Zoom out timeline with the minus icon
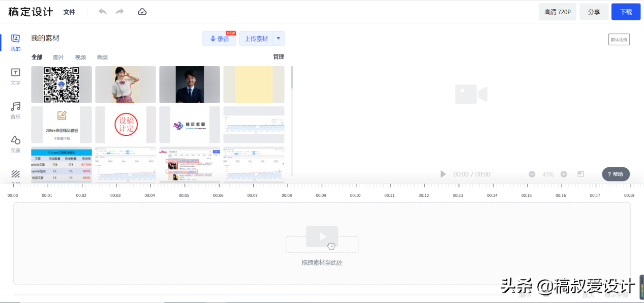Viewport: 644px width, 303px height. coord(532,174)
